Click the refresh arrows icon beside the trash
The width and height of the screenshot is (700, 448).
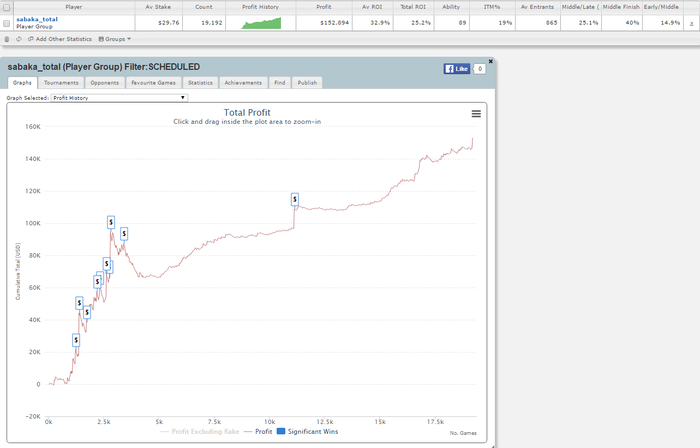pyautogui.click(x=19, y=39)
